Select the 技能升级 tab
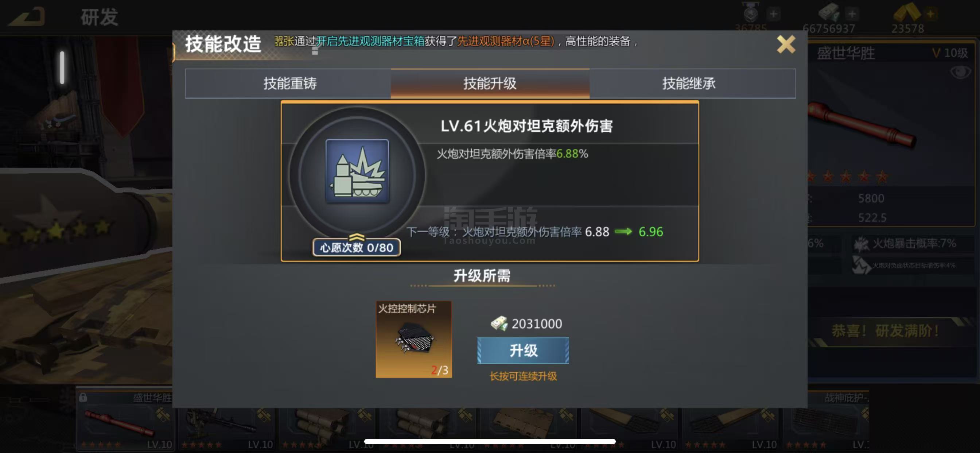This screenshot has height=453, width=980. [490, 84]
